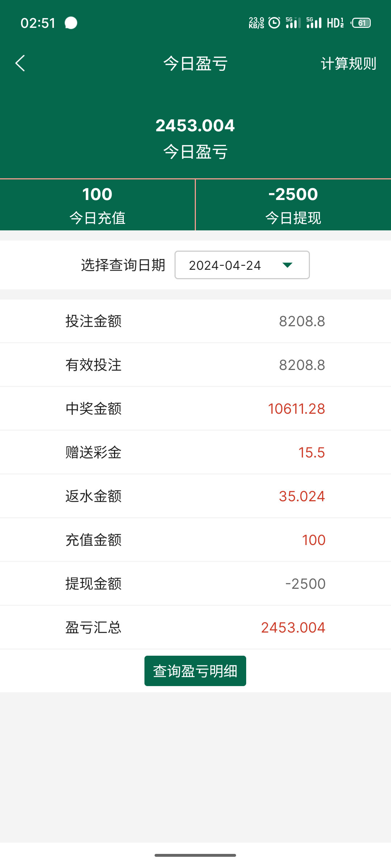Tap the chat bubble notification icon

click(71, 23)
